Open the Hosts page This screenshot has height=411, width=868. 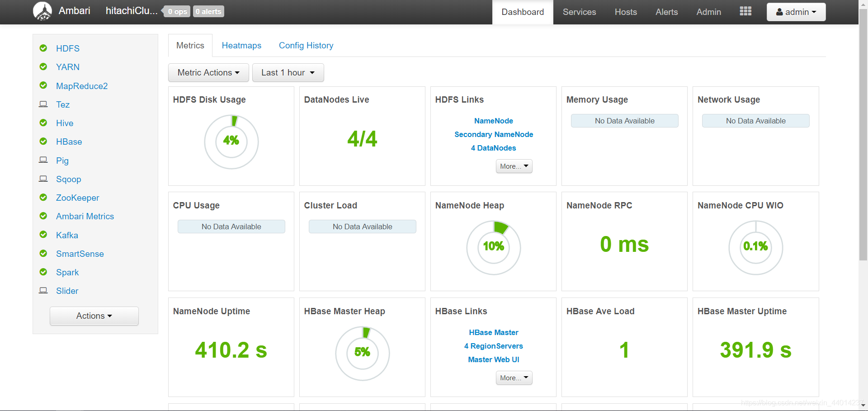(x=626, y=12)
